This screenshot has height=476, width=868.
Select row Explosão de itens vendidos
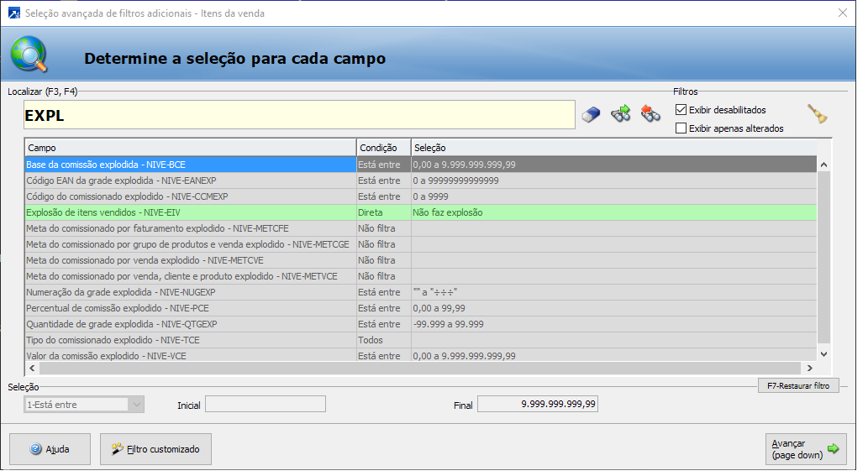(x=421, y=212)
